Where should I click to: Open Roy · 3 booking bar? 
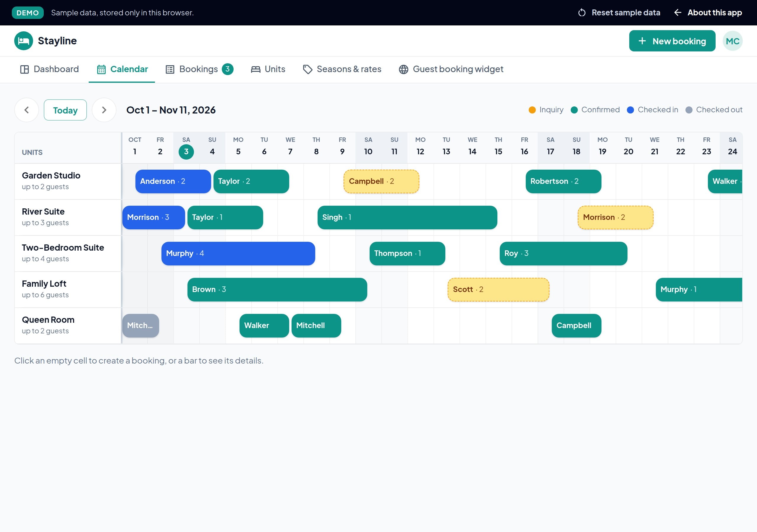click(564, 254)
